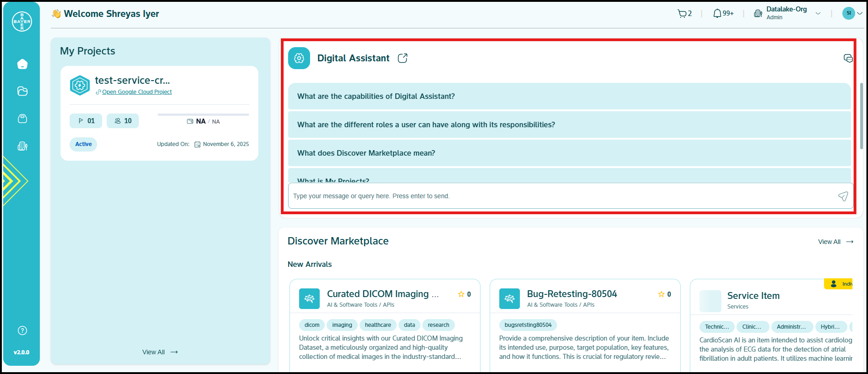This screenshot has height=374, width=868.
Task: Click View All under My Projects
Action: tap(159, 352)
